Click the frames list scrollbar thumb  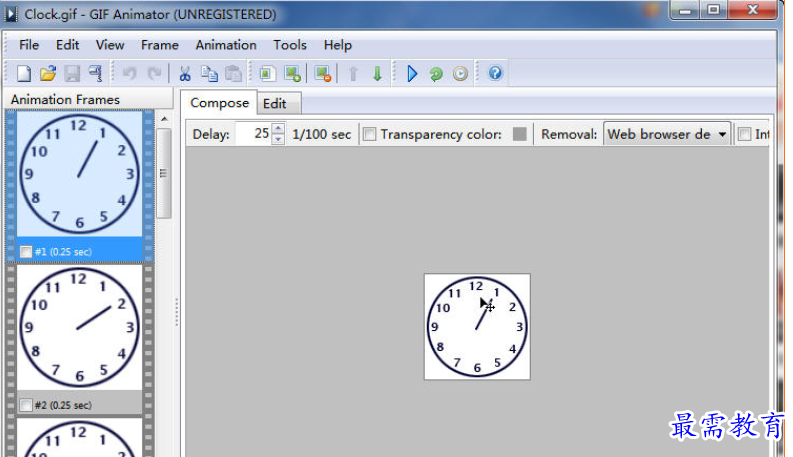pyautogui.click(x=163, y=173)
